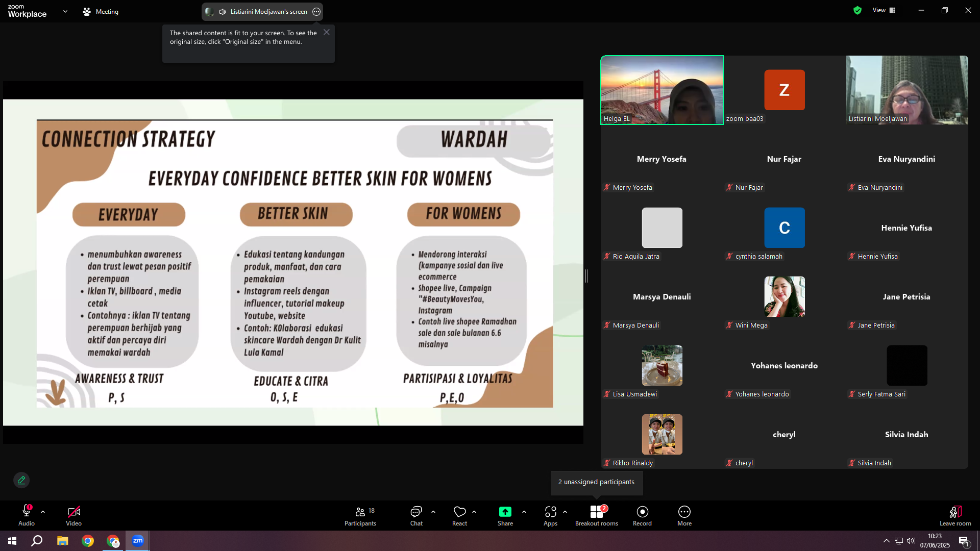Image resolution: width=980 pixels, height=551 pixels.
Task: Open taskbar clock and calendar
Action: 935,541
